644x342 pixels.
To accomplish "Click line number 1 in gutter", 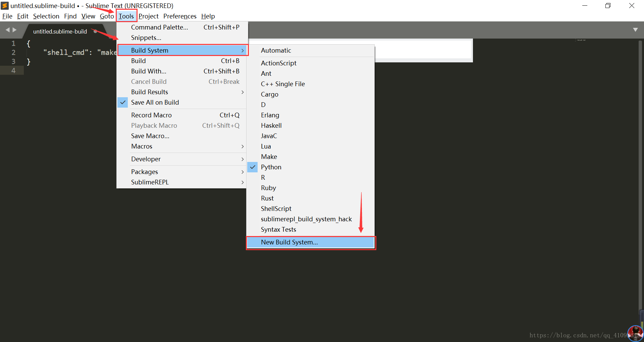I will click(x=13, y=43).
